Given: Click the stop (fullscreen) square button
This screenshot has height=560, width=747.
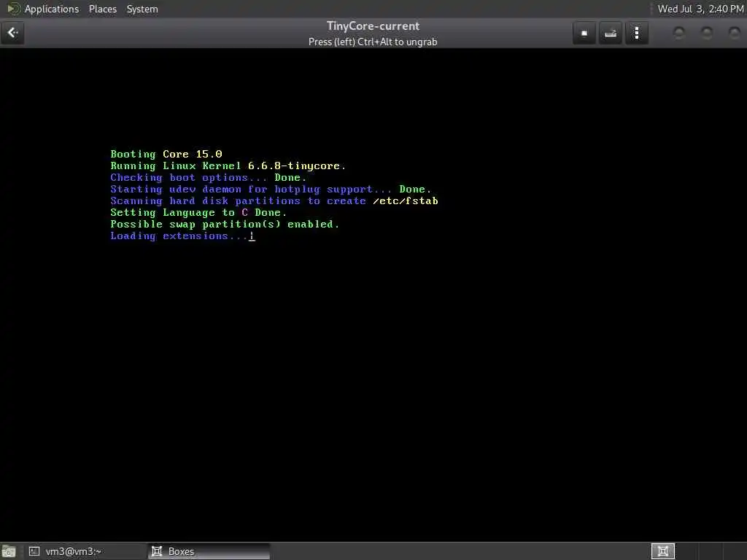Looking at the screenshot, I should pyautogui.click(x=584, y=33).
